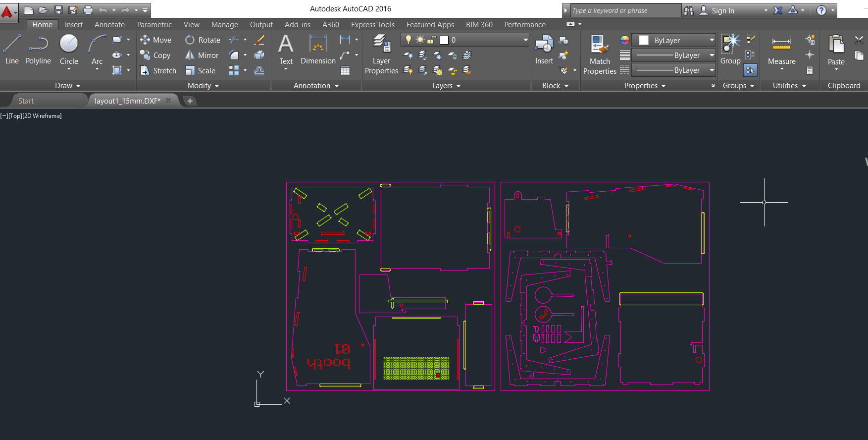Click the keyword search input field

pos(625,10)
